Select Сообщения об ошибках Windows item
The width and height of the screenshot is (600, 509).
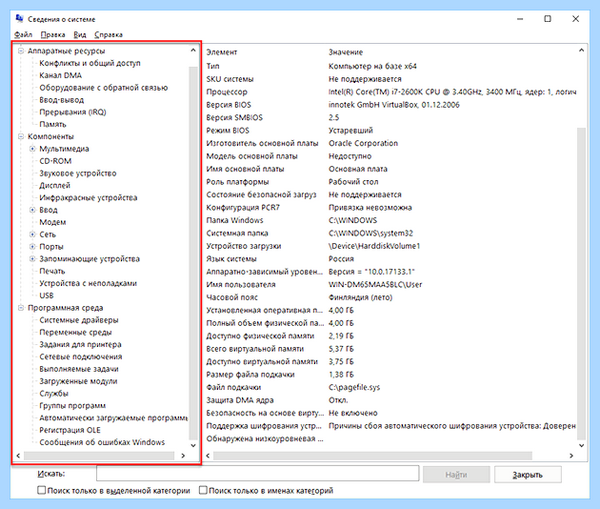tap(102, 443)
